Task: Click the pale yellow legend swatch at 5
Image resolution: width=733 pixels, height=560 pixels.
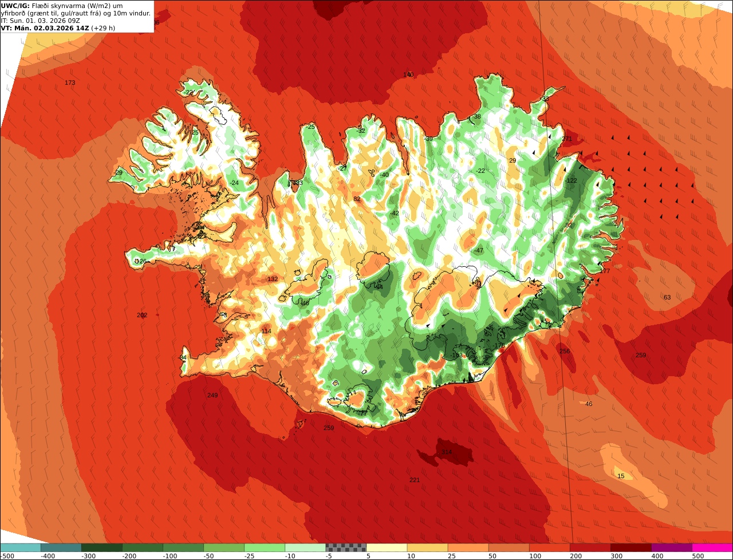Action: click(387, 547)
